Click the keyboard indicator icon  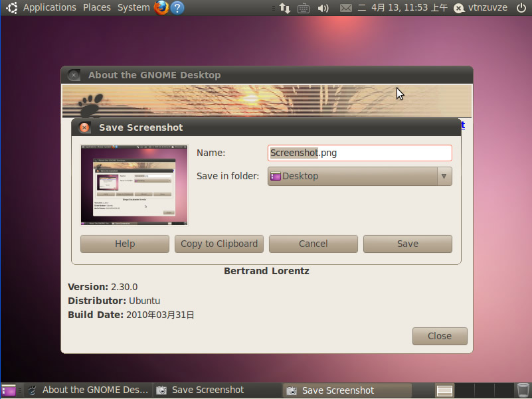(303, 8)
